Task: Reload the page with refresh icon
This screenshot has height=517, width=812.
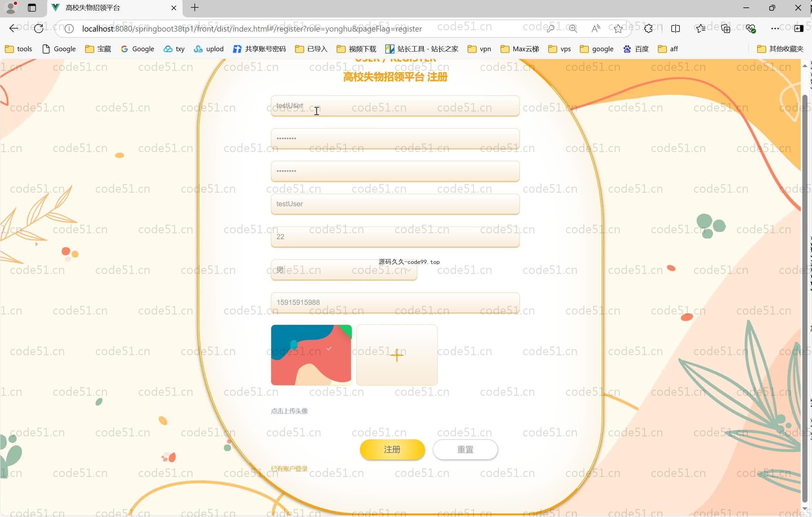Action: (39, 29)
